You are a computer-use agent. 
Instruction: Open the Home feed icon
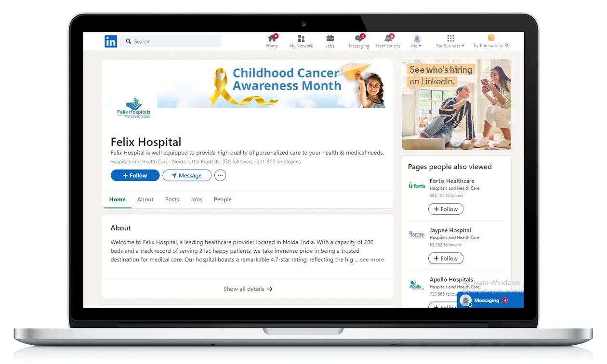pos(272,39)
